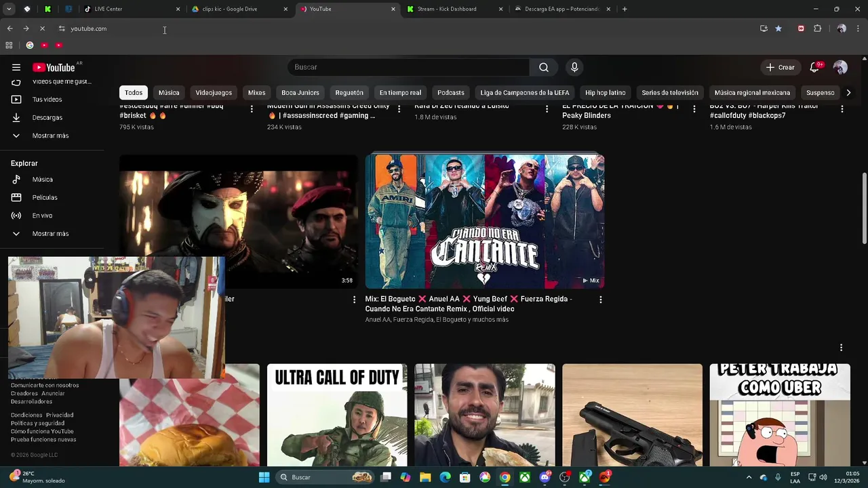
Task: Go to YouTube home via the logo
Action: click(x=54, y=67)
